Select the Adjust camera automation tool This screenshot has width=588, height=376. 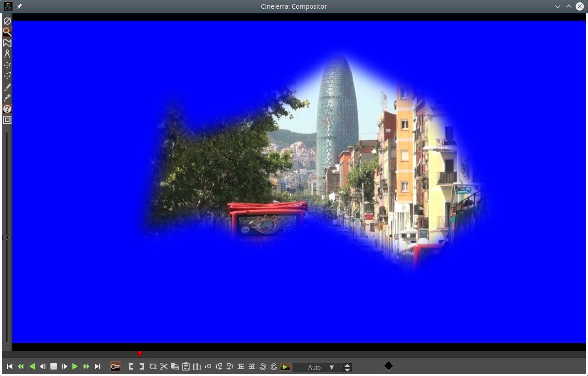[x=7, y=65]
